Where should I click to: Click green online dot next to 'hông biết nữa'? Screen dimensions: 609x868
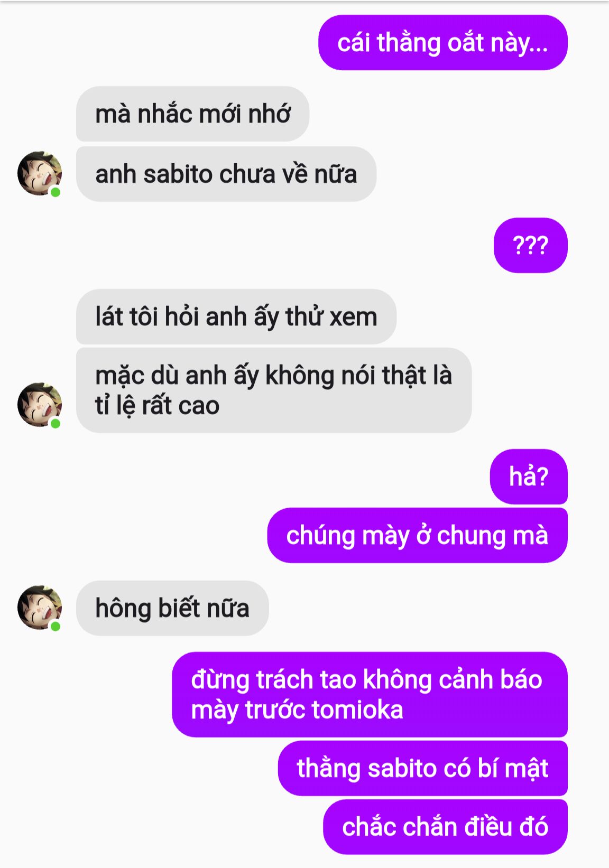click(56, 626)
